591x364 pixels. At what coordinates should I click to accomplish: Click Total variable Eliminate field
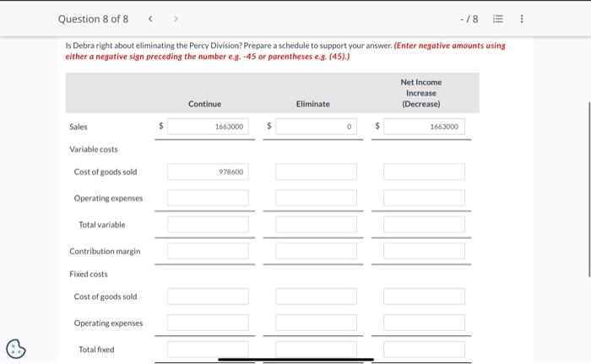(317, 225)
